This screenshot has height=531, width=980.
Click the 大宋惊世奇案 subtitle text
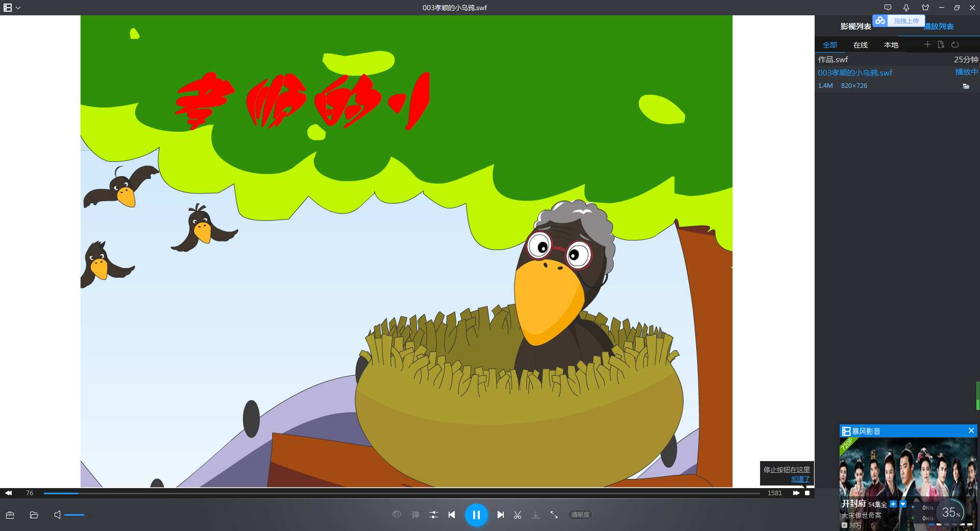[x=862, y=515]
